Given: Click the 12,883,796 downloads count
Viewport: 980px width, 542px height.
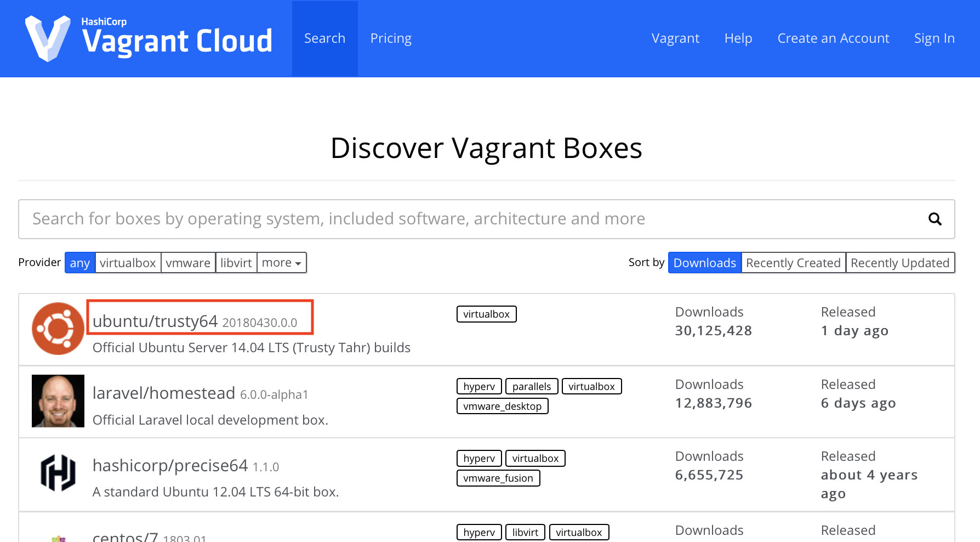Looking at the screenshot, I should 714,403.
